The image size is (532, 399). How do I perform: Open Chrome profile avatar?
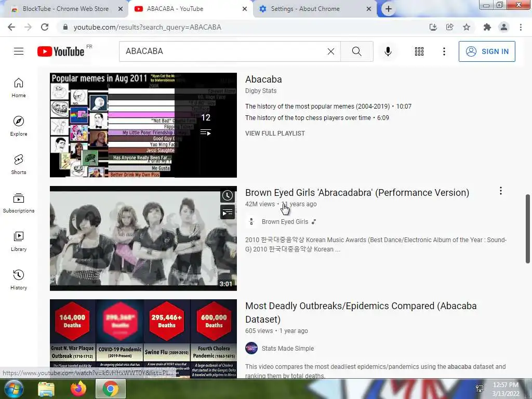click(x=504, y=27)
